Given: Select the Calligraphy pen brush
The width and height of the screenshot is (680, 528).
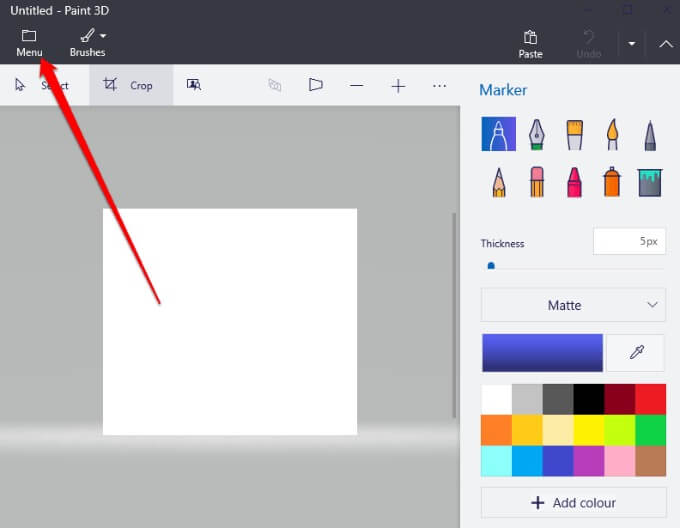Looking at the screenshot, I should click(536, 134).
